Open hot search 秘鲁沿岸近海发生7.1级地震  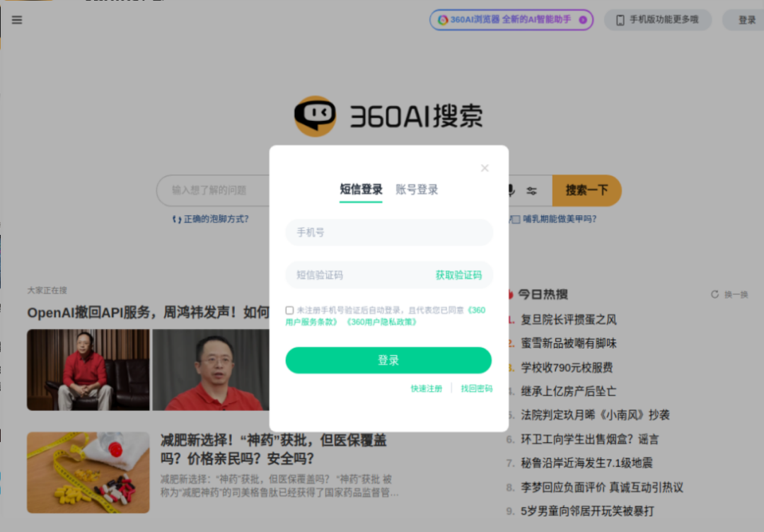tap(586, 463)
